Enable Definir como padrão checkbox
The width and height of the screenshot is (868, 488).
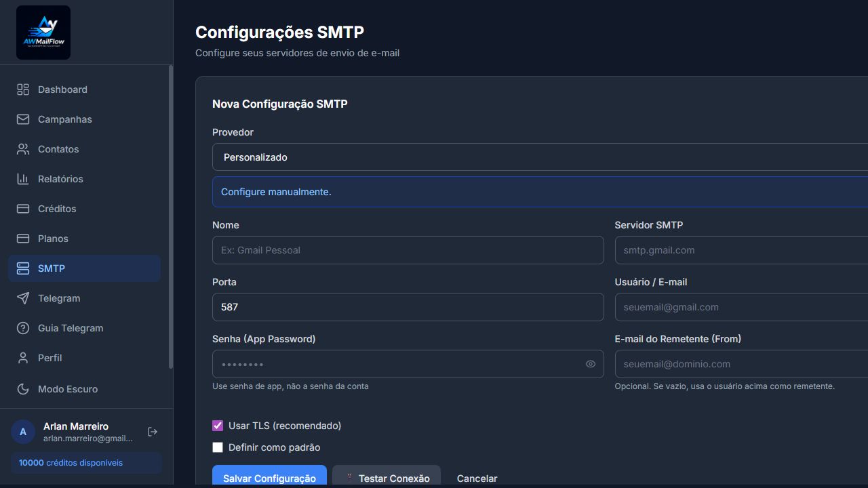click(218, 447)
